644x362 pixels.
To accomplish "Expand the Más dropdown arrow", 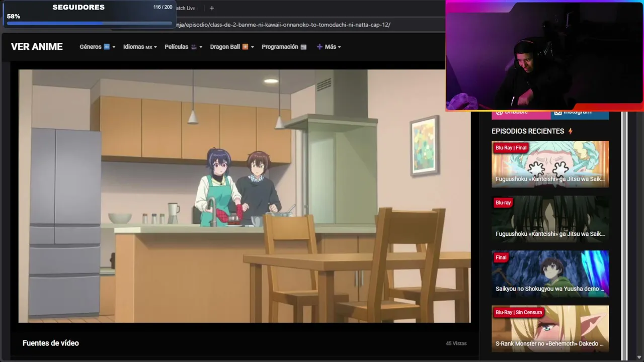I will coord(339,47).
